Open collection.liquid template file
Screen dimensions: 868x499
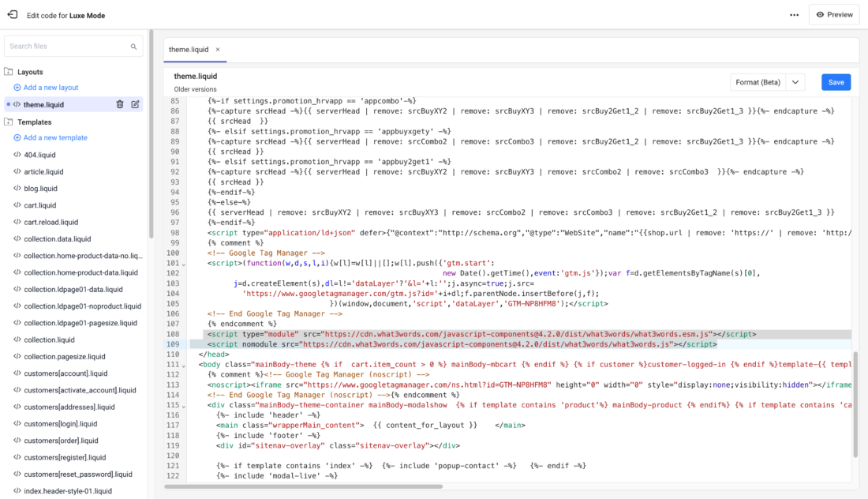[49, 340]
